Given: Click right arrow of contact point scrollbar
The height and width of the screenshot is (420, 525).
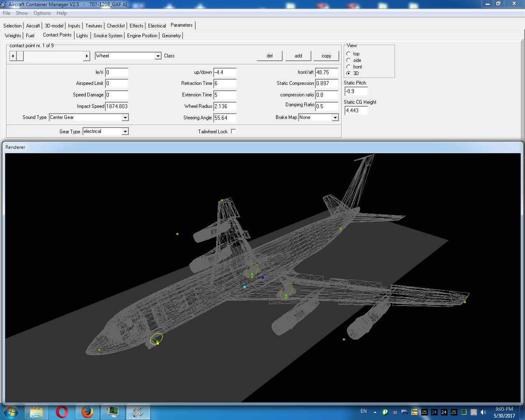Looking at the screenshot, I should 87,56.
